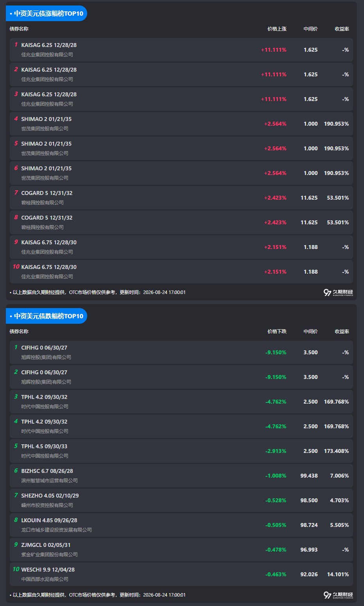Click company 中国西部水泥有限公司
The height and width of the screenshot is (606, 364).
[x=45, y=579]
